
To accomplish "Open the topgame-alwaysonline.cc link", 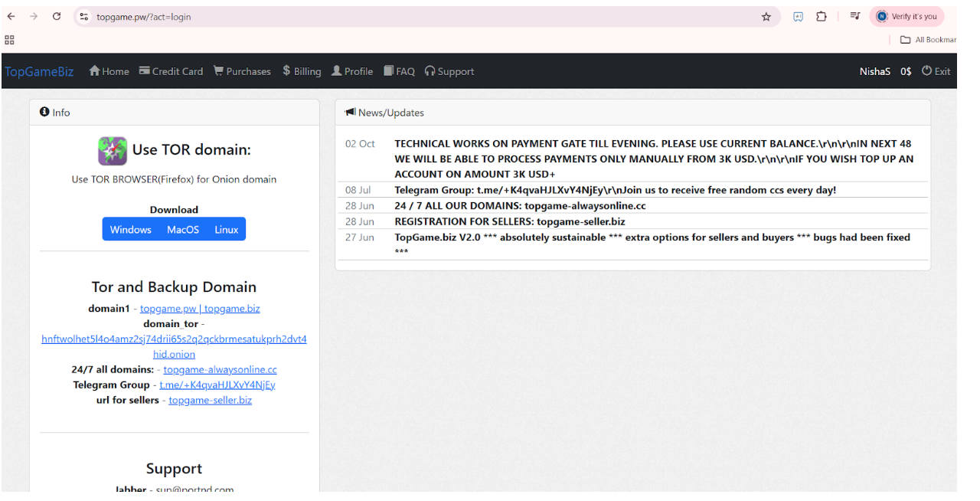I will coord(220,369).
